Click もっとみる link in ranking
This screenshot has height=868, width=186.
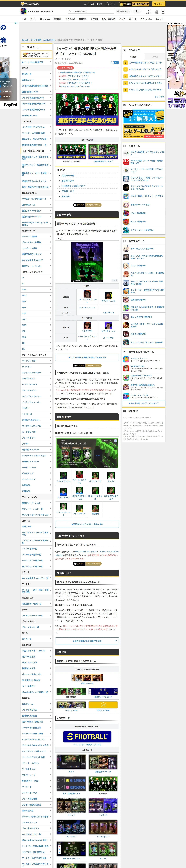(159, 96)
